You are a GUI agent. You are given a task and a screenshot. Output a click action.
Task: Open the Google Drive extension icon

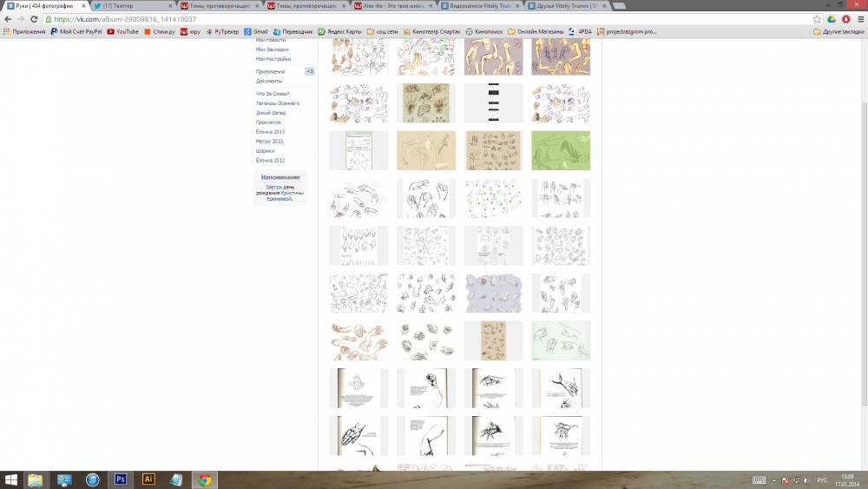coord(832,19)
